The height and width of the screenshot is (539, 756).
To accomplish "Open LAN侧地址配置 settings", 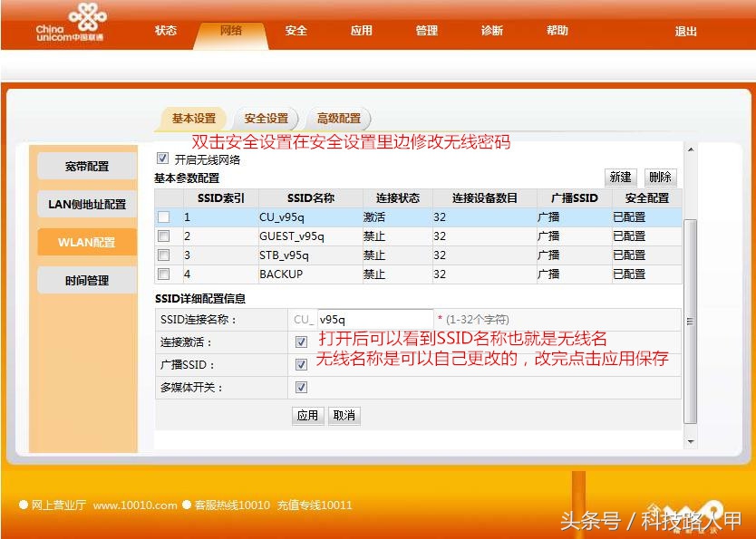I will [x=86, y=204].
